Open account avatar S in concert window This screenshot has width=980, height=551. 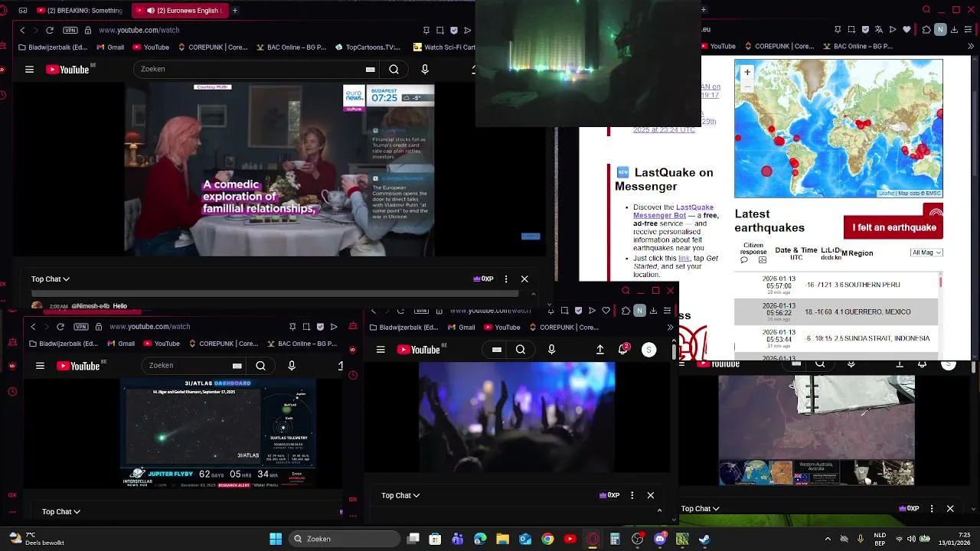pos(648,350)
